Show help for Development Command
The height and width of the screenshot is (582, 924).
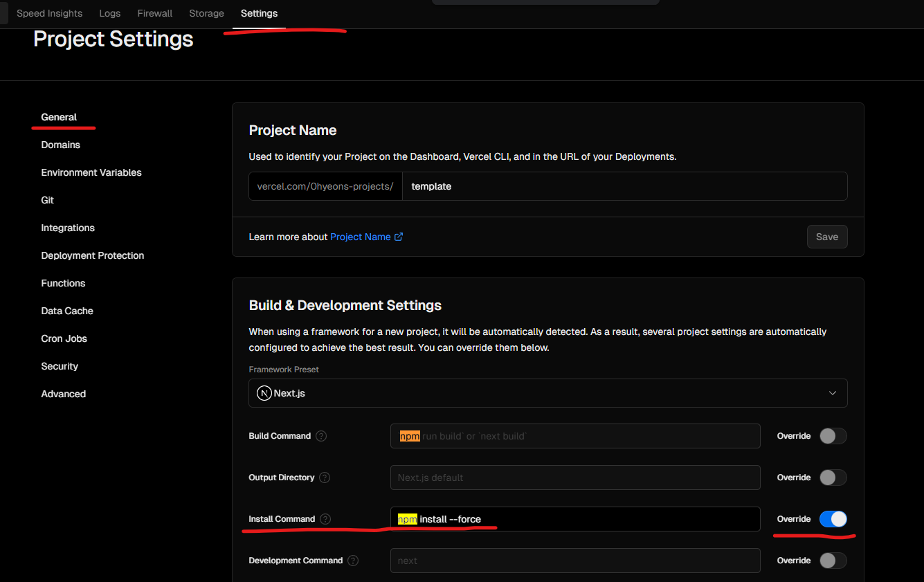point(353,561)
